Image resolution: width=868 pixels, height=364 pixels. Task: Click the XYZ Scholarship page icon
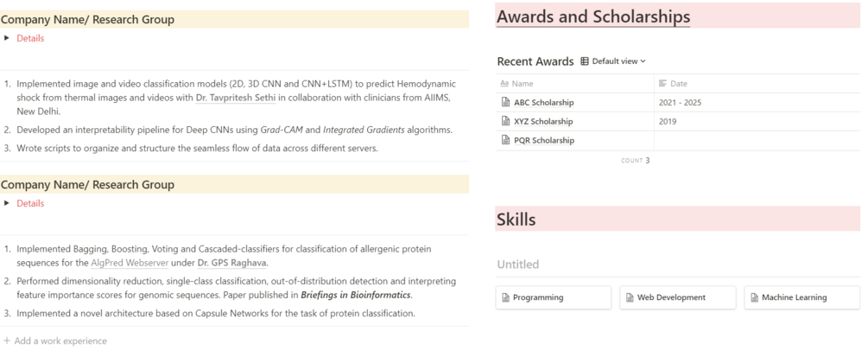click(506, 121)
